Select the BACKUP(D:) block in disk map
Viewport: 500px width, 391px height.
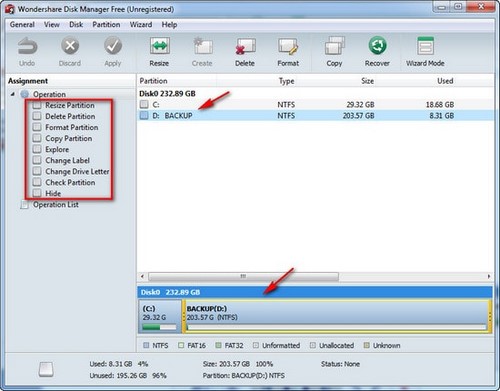(x=337, y=316)
